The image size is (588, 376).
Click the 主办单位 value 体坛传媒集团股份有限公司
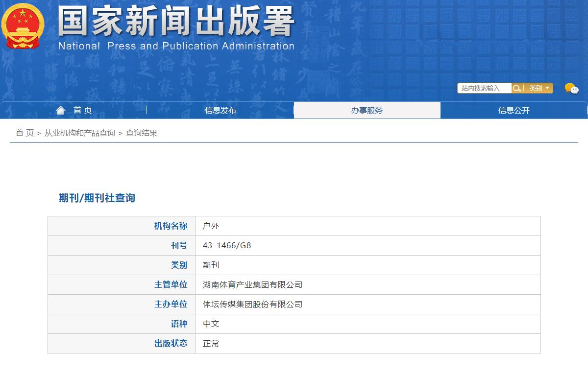coord(252,304)
